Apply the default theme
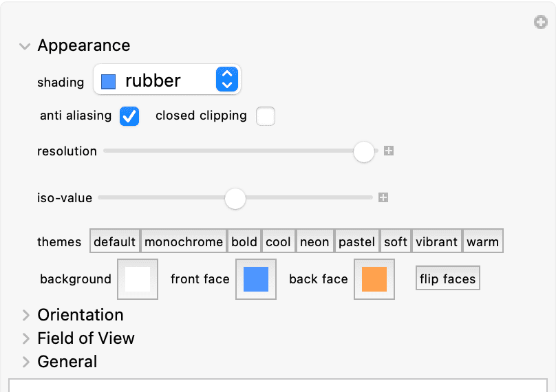 tap(115, 241)
